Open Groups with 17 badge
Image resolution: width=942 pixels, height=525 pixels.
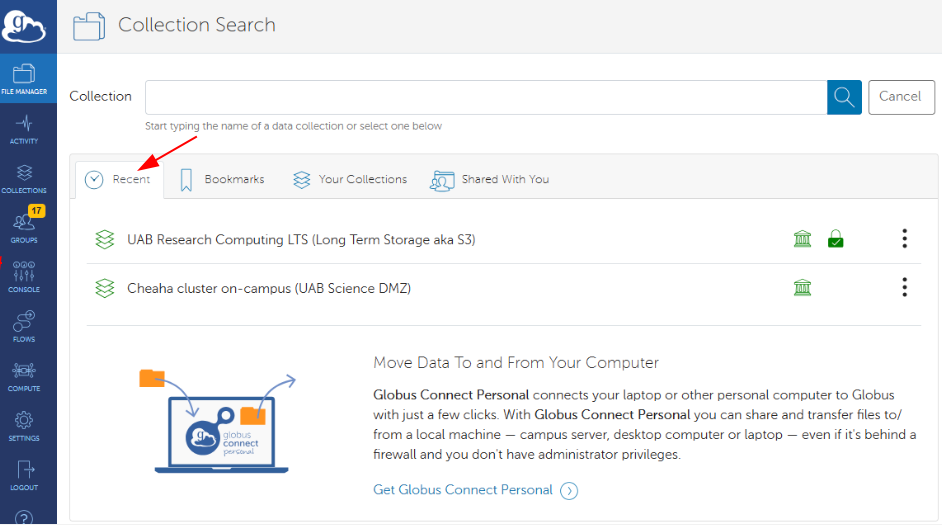[x=24, y=227]
